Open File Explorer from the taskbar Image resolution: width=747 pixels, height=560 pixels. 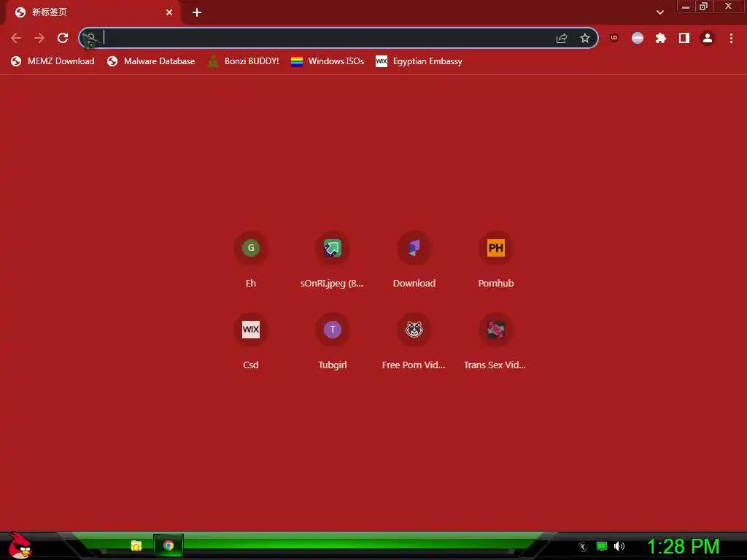[136, 545]
